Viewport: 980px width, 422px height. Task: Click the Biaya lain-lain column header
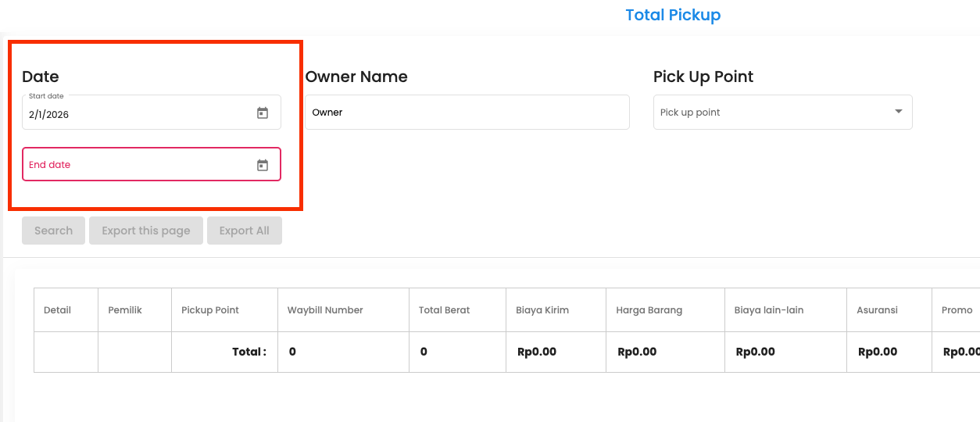point(769,310)
